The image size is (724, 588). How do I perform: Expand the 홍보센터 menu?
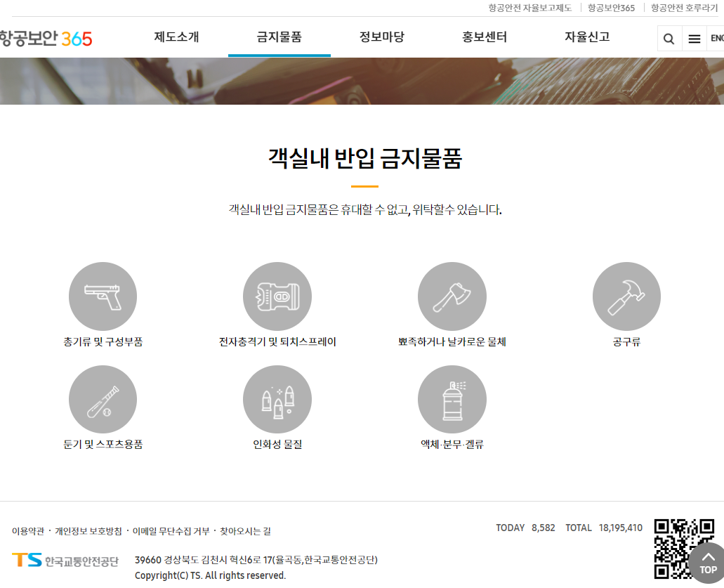[x=483, y=39]
